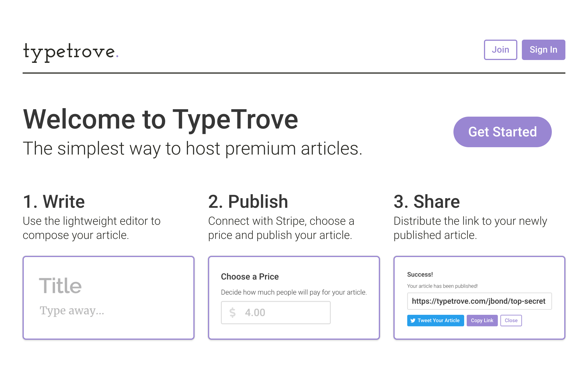Click the '1. Write' heading
588x368 pixels.
pyautogui.click(x=54, y=202)
